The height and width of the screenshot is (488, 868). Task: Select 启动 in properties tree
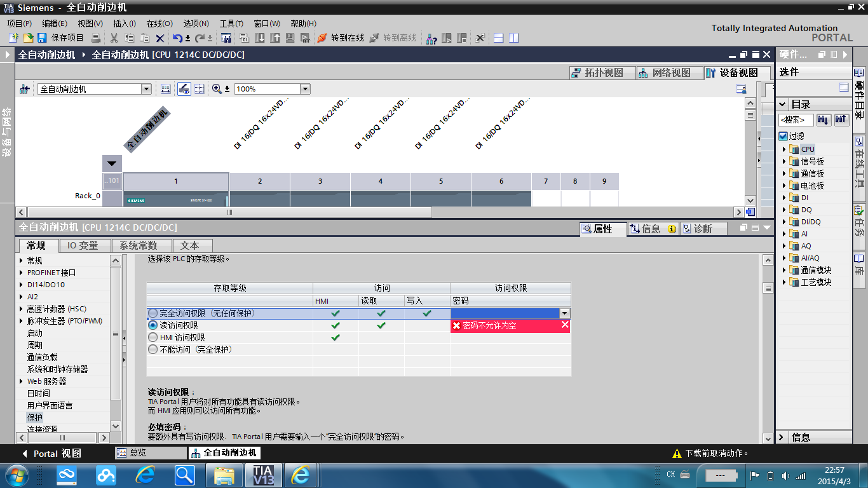[35, 333]
